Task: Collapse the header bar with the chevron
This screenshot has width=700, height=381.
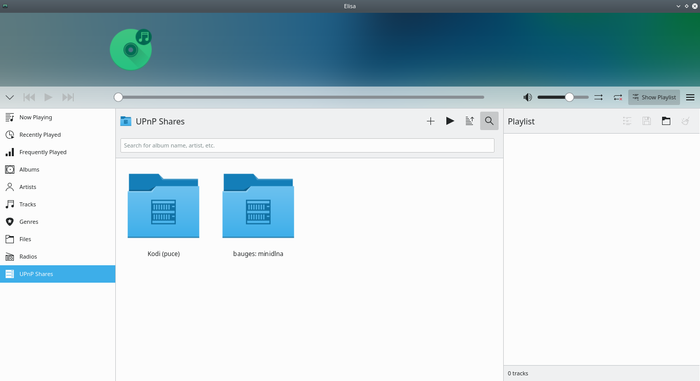Action: (x=10, y=97)
